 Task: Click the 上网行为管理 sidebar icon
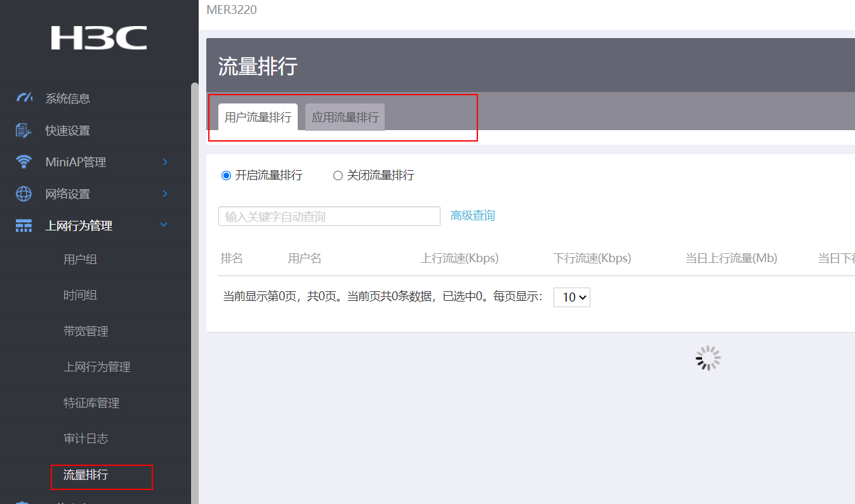(x=23, y=225)
